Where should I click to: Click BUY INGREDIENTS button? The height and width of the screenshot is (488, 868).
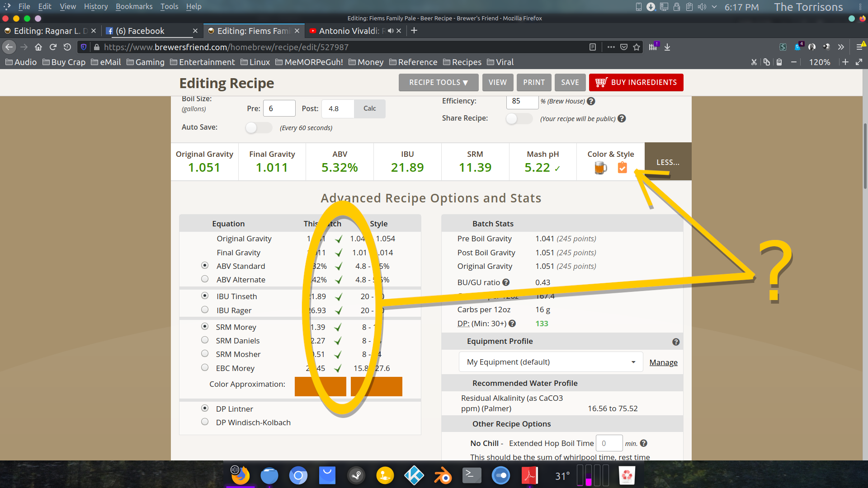click(636, 82)
